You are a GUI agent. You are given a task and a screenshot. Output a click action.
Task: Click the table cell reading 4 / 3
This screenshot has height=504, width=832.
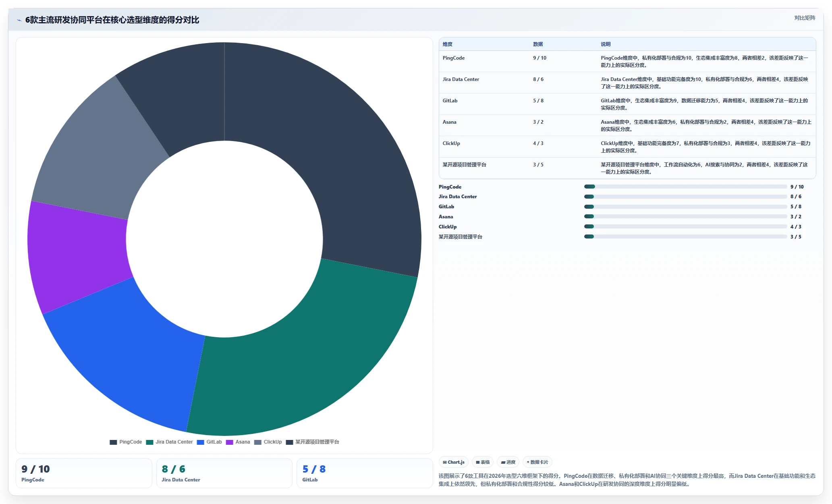pos(538,143)
